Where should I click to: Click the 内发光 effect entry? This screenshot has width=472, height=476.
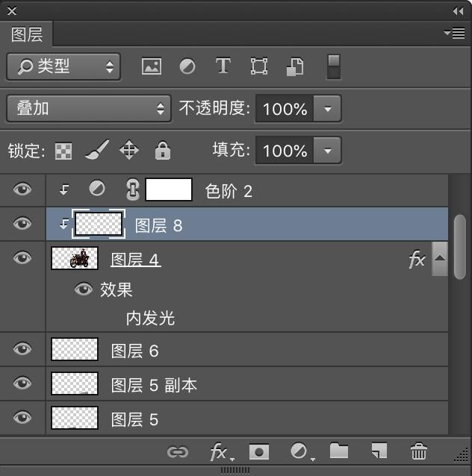point(150,319)
